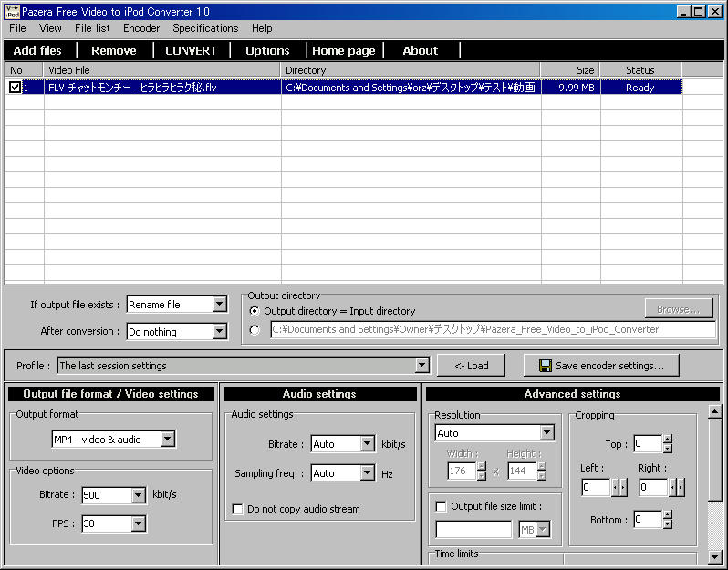The image size is (728, 570).
Task: Click the Remove toolbar button
Action: point(114,50)
